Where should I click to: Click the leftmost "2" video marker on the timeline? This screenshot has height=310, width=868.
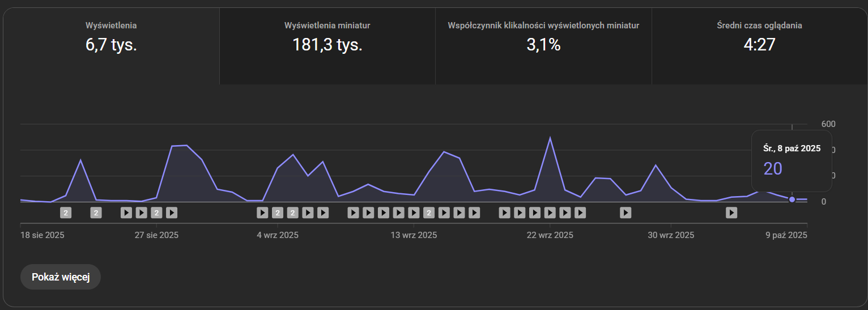(x=66, y=213)
